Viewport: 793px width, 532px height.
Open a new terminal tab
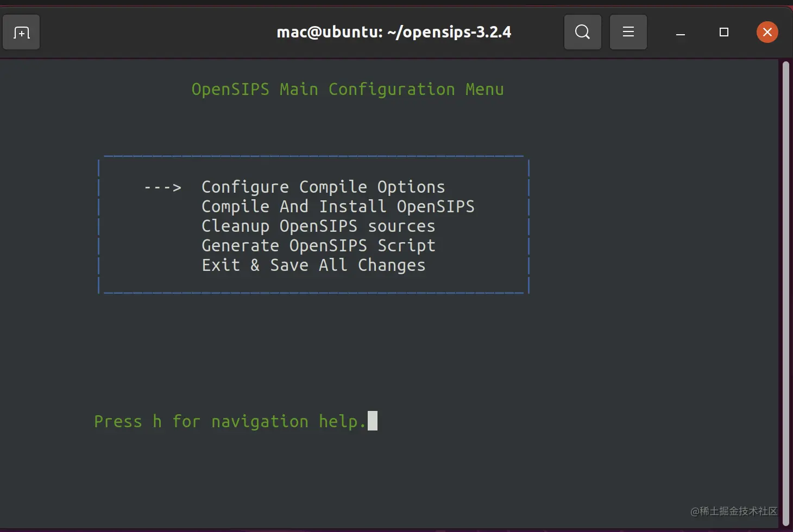click(21, 33)
